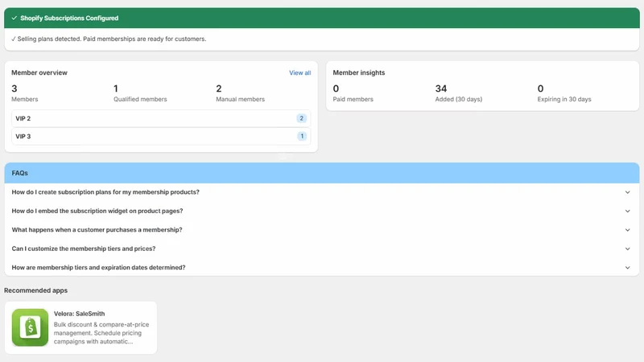Click the 'Paid members' count

point(336,88)
